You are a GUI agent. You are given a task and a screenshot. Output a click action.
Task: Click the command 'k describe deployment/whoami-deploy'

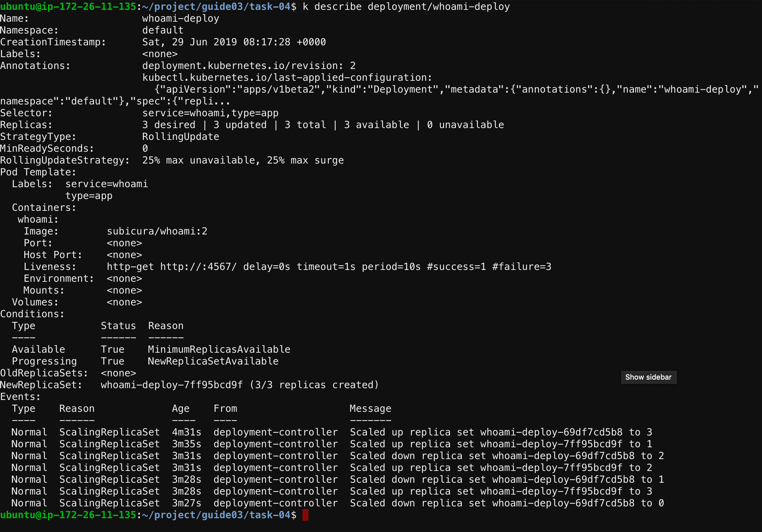(x=406, y=7)
